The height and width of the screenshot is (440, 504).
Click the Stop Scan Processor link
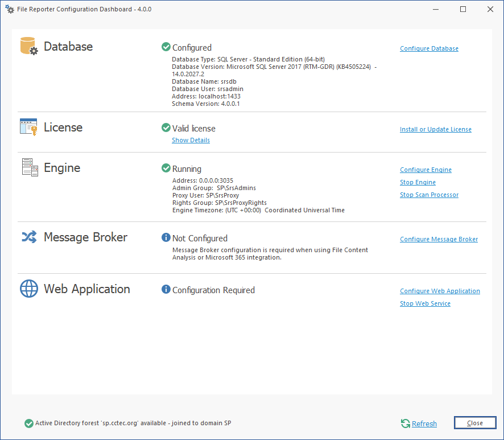pos(429,195)
